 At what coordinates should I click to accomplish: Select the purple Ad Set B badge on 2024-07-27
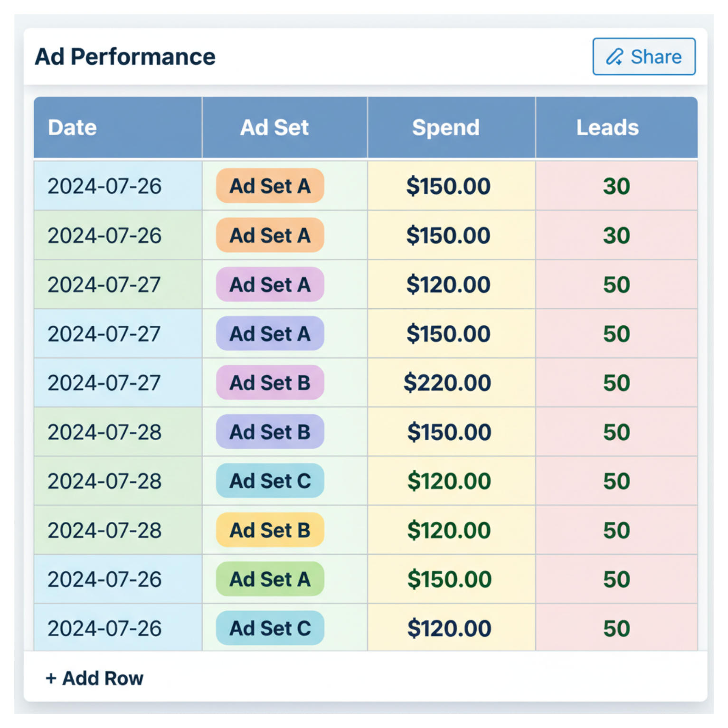pyautogui.click(x=269, y=382)
